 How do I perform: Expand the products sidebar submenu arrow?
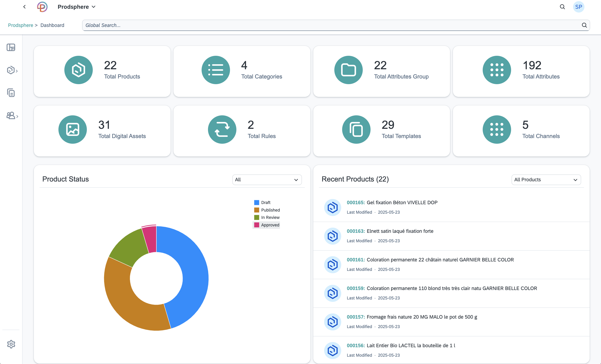[17, 71]
